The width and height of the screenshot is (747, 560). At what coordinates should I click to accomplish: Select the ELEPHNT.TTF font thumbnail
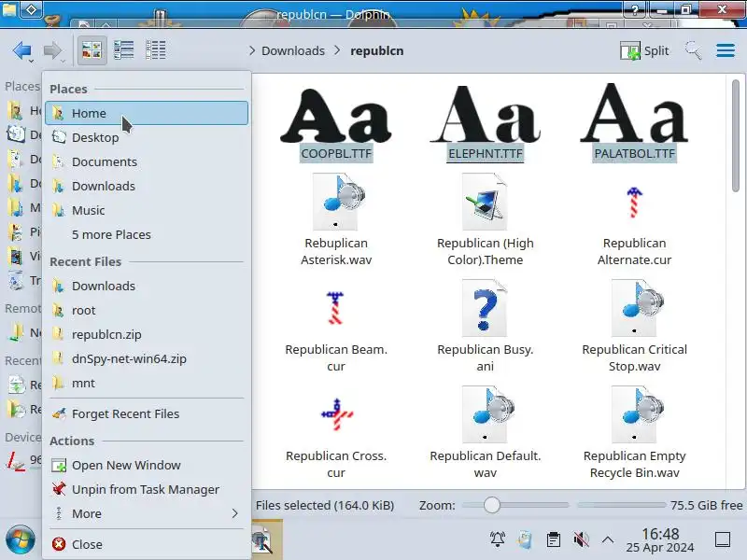pos(485,114)
